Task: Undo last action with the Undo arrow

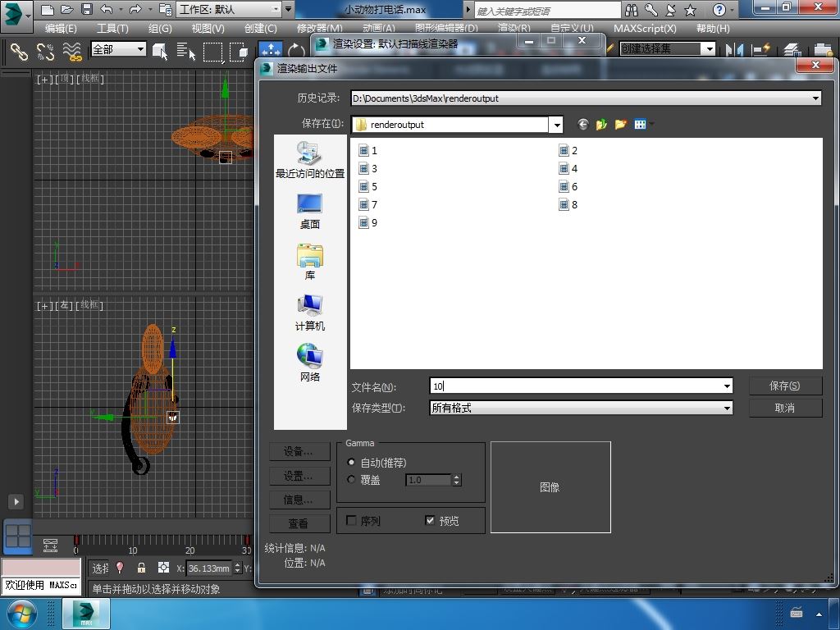Action: [106, 9]
